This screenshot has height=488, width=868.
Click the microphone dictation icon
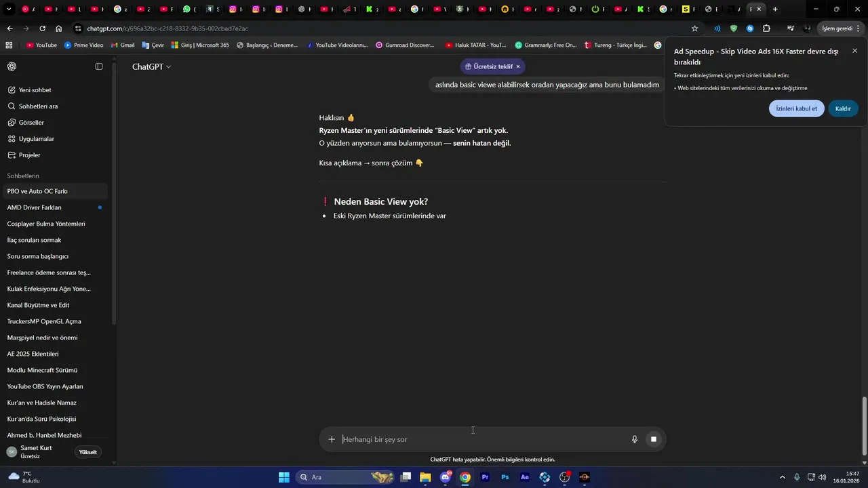click(x=635, y=439)
